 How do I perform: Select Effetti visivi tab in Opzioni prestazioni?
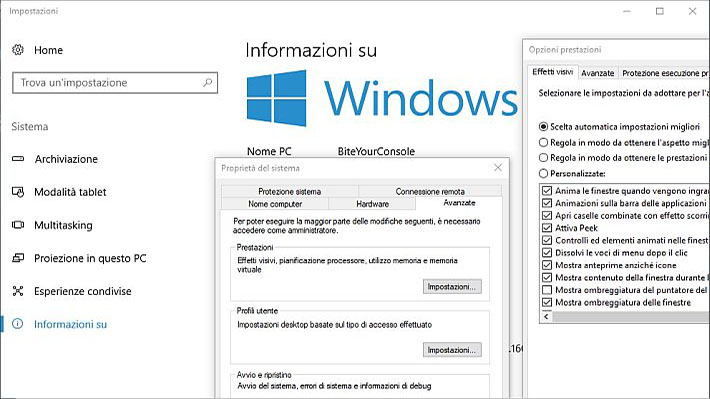point(552,72)
